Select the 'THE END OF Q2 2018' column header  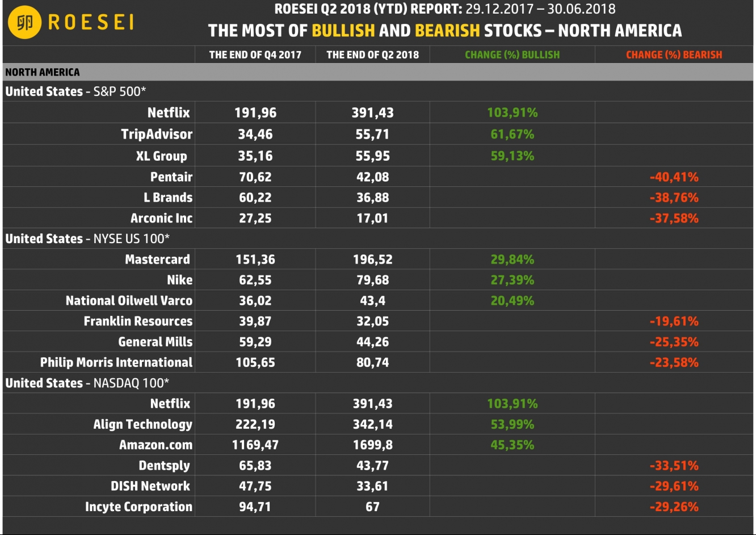(x=372, y=55)
